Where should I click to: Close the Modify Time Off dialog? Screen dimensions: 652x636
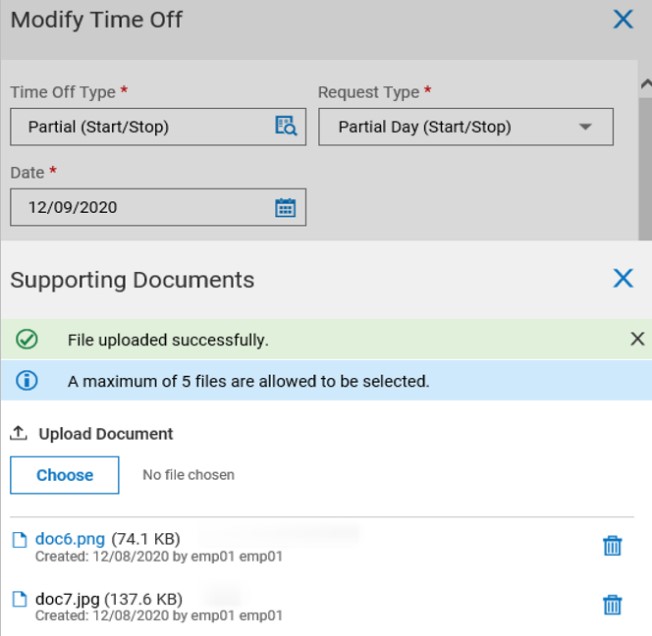click(x=623, y=19)
